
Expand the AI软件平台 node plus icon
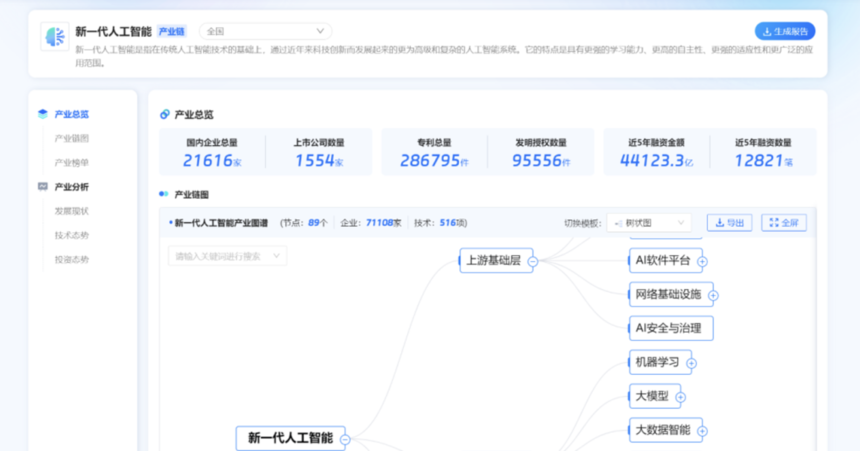coord(702,262)
